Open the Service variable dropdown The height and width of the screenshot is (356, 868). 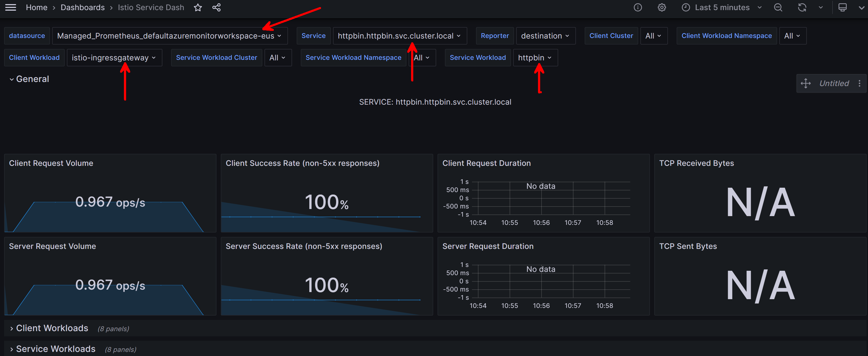pyautogui.click(x=400, y=36)
